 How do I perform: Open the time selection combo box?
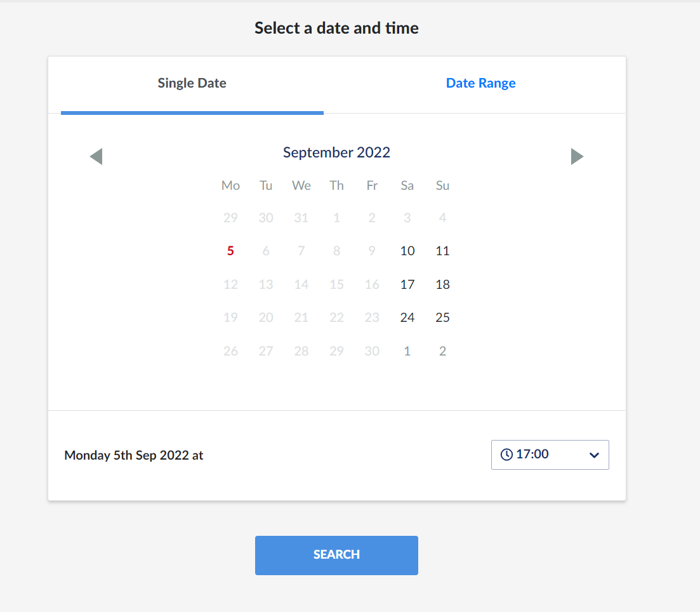(550, 455)
